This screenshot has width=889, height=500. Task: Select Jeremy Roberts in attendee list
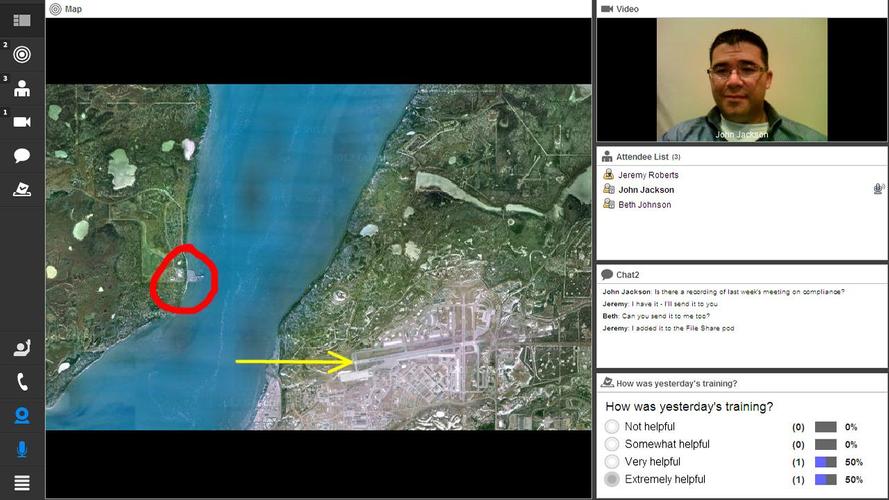[648, 175]
